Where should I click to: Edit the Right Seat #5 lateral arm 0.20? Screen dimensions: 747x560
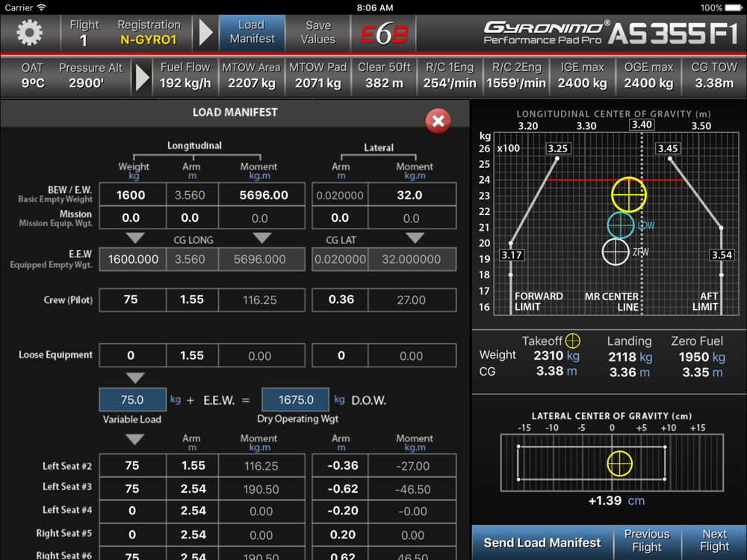340,535
